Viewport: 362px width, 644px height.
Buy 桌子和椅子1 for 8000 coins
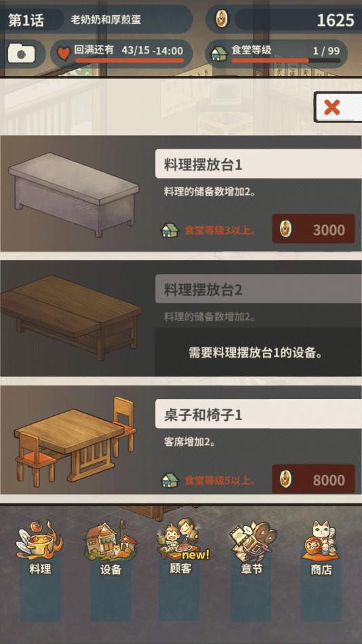coord(313,479)
